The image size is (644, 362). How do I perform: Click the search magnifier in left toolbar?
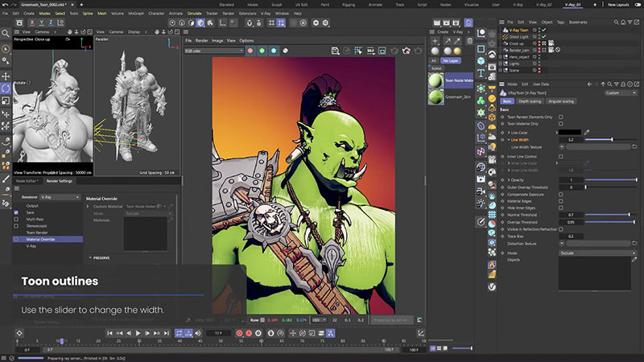6,34
